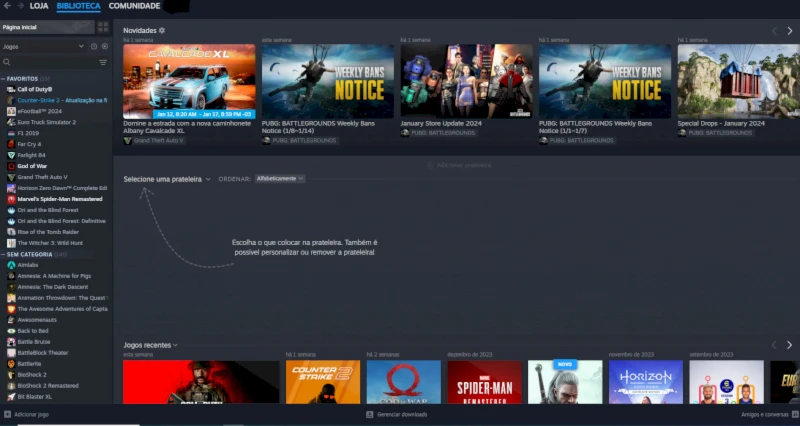Click the library search field
The image size is (800, 426).
pyautogui.click(x=49, y=62)
